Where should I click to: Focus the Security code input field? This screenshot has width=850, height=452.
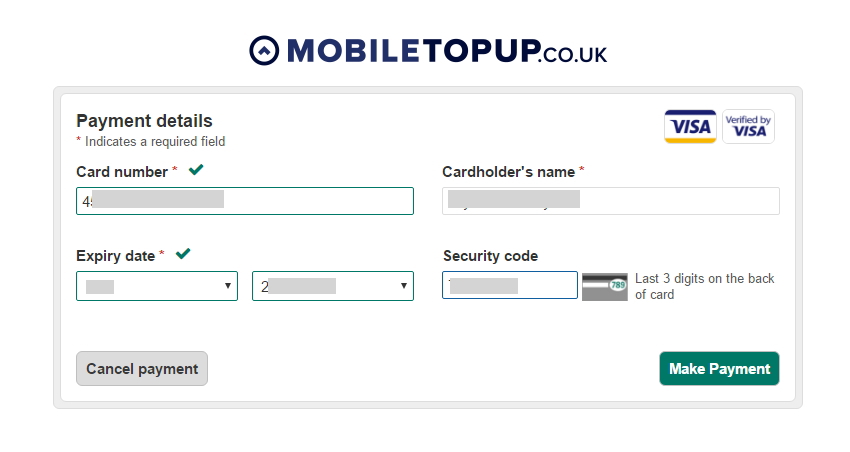tap(510, 285)
